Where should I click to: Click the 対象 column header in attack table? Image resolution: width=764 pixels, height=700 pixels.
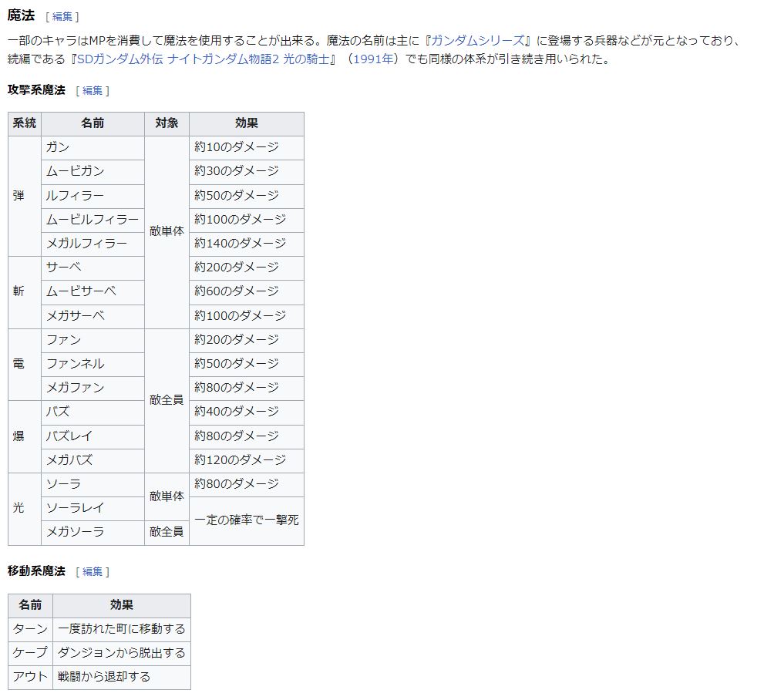[x=167, y=123]
